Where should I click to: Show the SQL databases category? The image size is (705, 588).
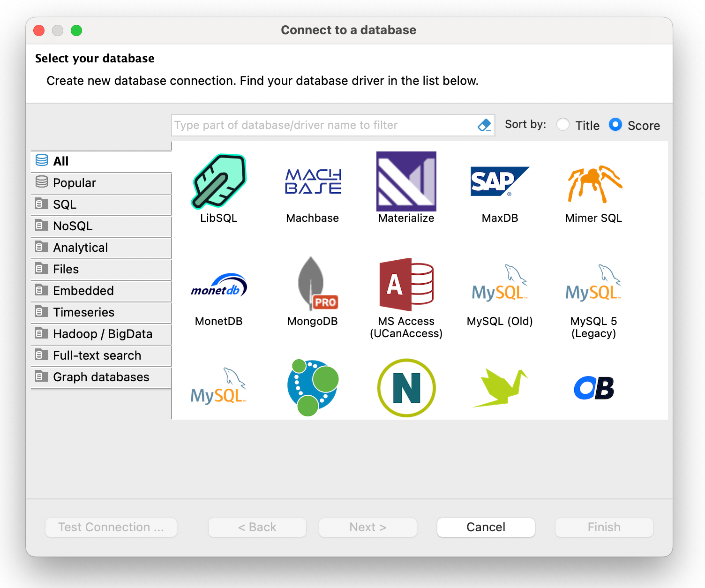101,204
